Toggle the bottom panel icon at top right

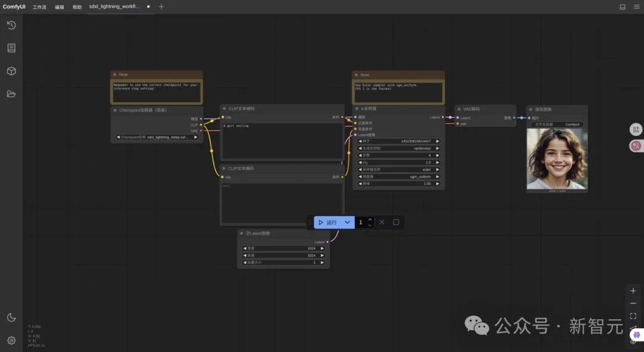623,7
